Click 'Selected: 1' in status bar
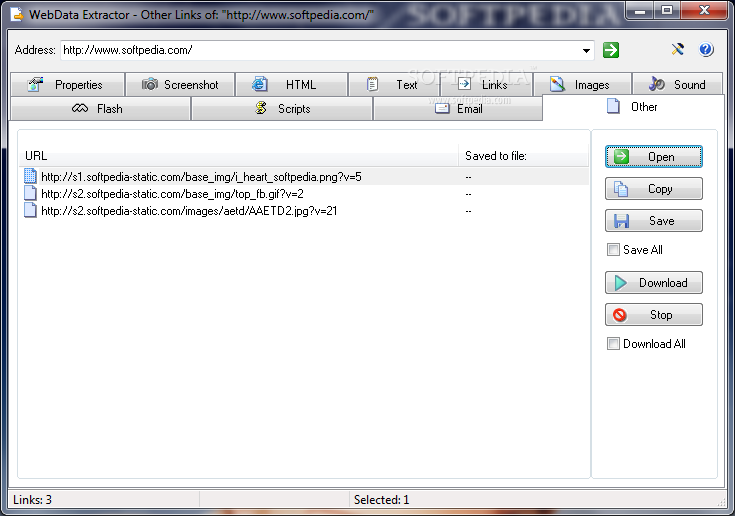Image resolution: width=735 pixels, height=516 pixels. [381, 500]
